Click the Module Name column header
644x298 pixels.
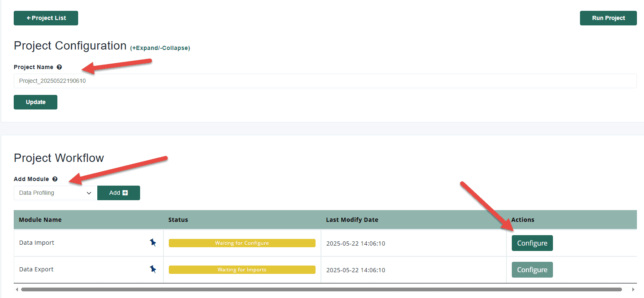(40, 220)
